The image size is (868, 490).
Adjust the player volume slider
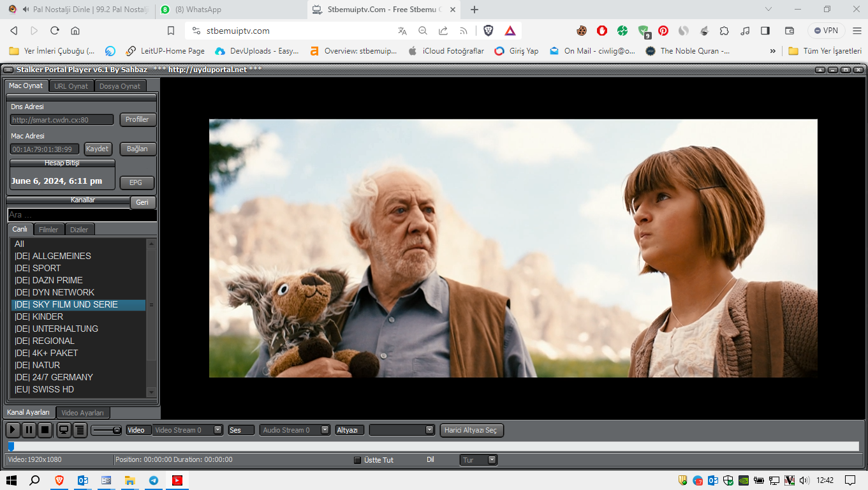(107, 430)
